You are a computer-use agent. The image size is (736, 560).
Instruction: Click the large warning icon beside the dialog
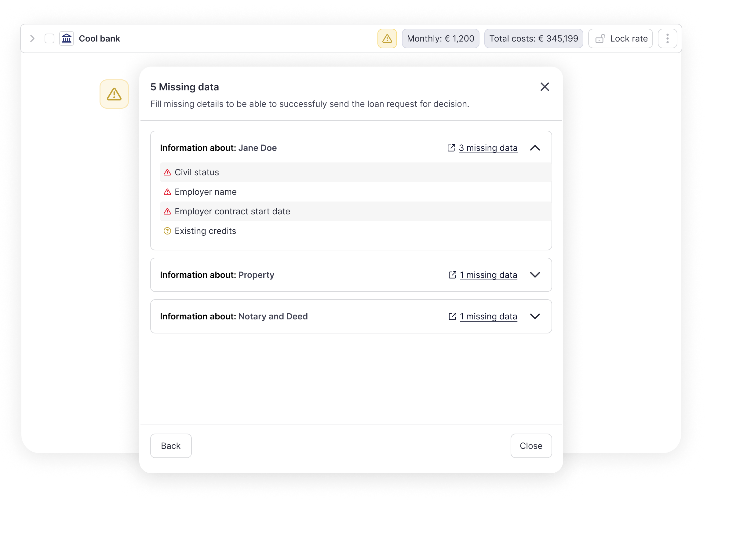(114, 94)
